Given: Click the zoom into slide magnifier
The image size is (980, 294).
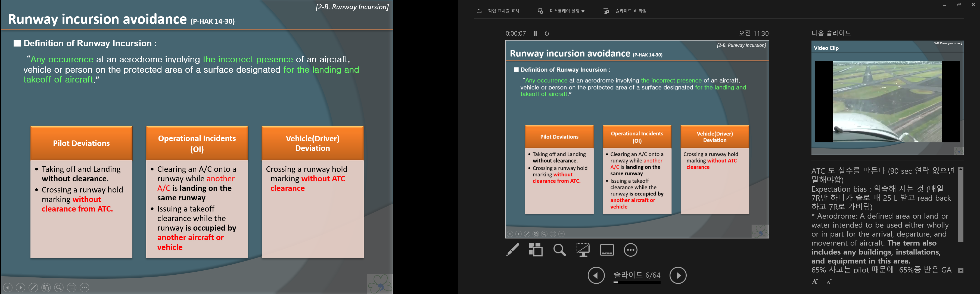Looking at the screenshot, I should point(559,250).
